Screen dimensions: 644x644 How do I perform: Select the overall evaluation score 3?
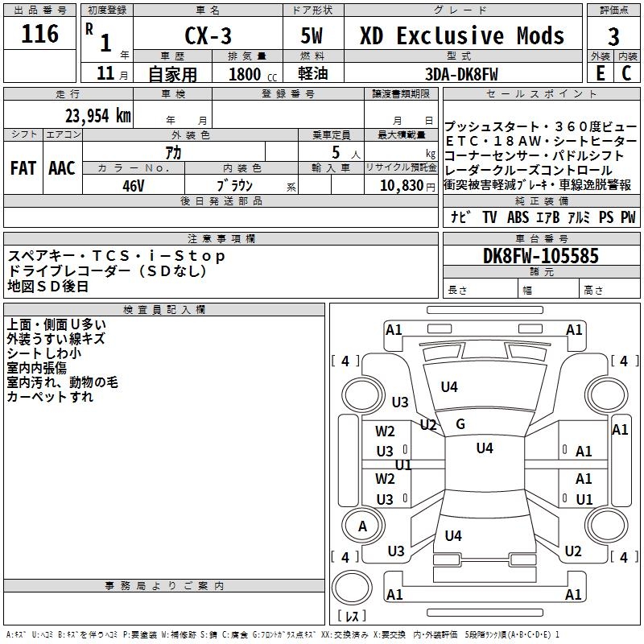613,37
